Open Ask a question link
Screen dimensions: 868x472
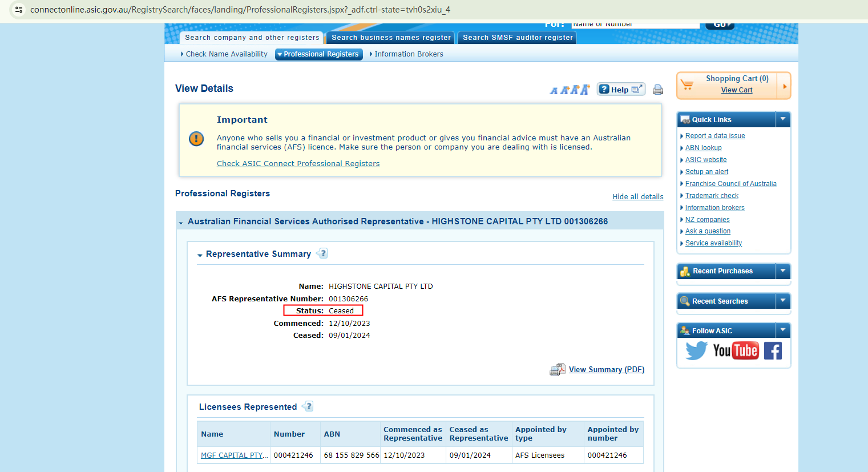tap(708, 231)
